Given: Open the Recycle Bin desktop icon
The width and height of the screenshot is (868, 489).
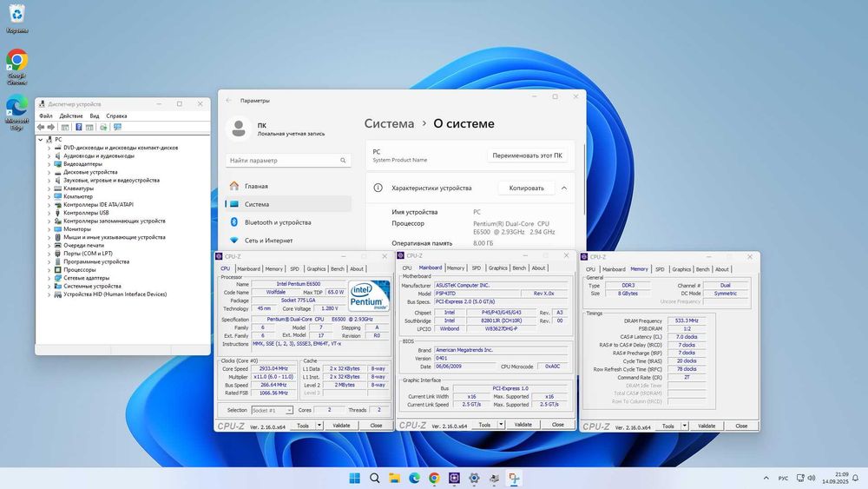Looking at the screenshot, I should coord(17,17).
